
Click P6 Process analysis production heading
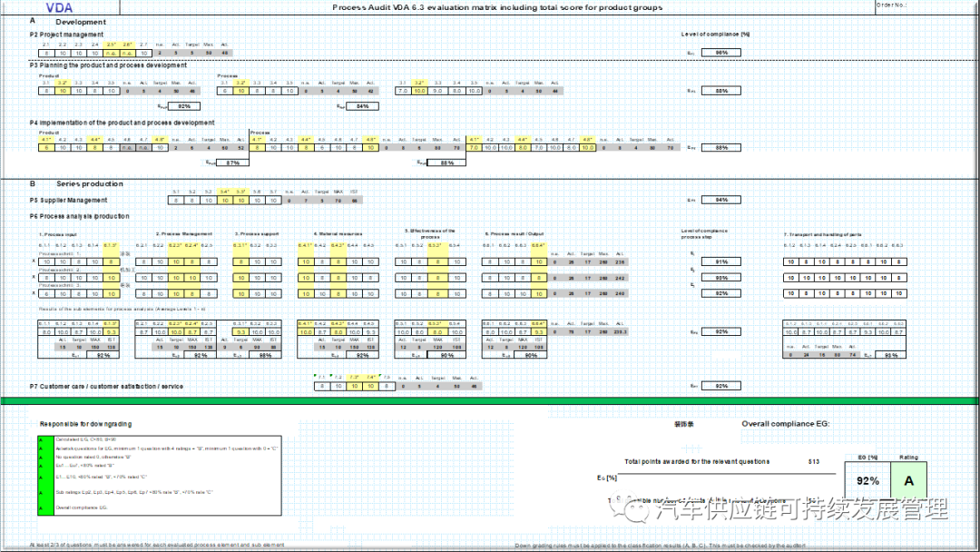pyautogui.click(x=79, y=216)
